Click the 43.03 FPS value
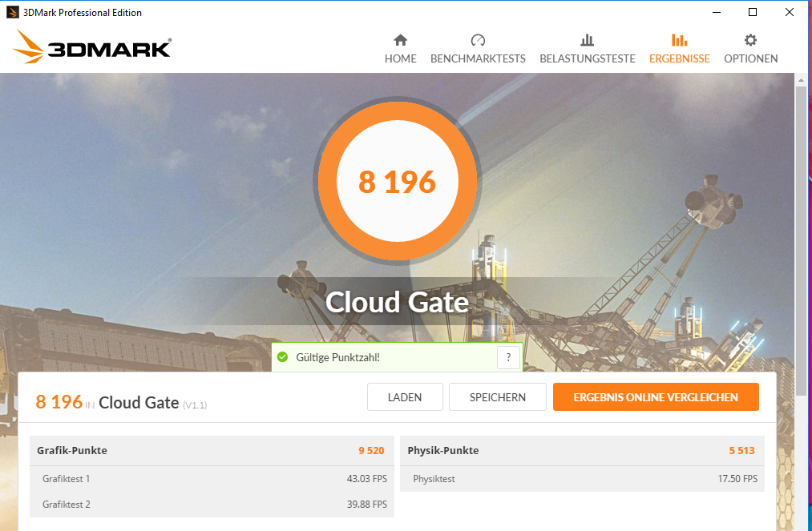 [x=367, y=479]
